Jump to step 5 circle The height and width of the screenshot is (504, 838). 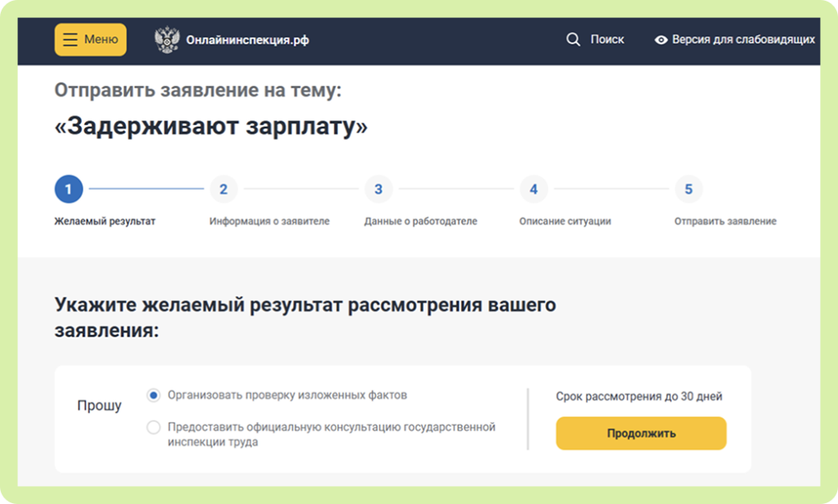[x=688, y=190]
